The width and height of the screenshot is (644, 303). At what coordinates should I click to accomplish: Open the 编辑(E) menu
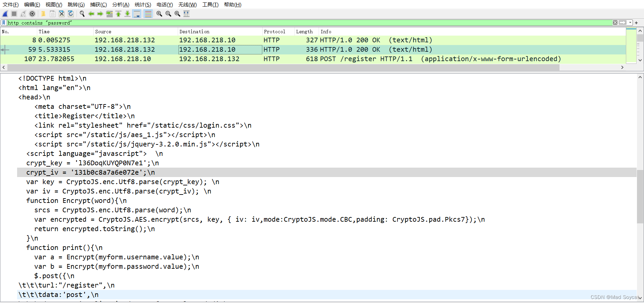click(32, 4)
